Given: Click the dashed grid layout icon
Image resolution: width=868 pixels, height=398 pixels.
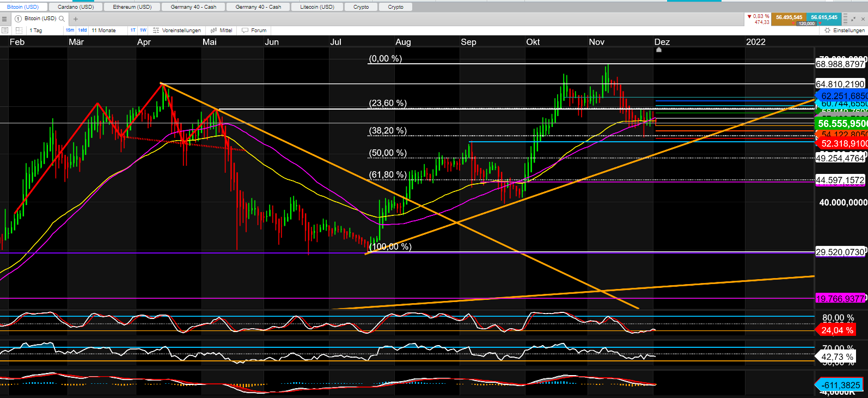Looking at the screenshot, I should [x=19, y=31].
